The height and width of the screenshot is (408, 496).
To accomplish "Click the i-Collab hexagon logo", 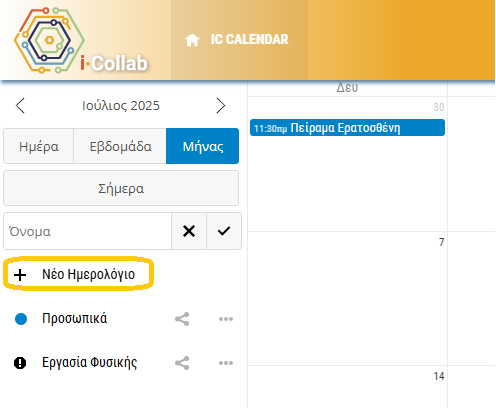I will pyautogui.click(x=49, y=40).
